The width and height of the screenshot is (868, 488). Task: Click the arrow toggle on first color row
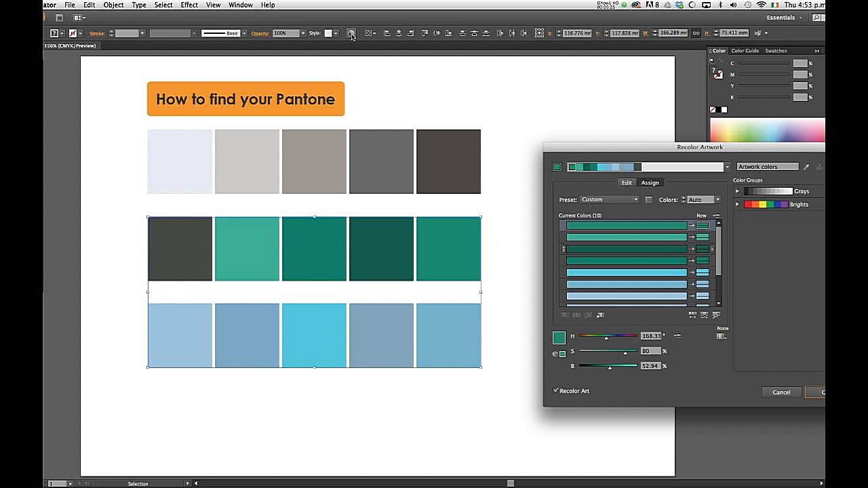click(x=692, y=226)
